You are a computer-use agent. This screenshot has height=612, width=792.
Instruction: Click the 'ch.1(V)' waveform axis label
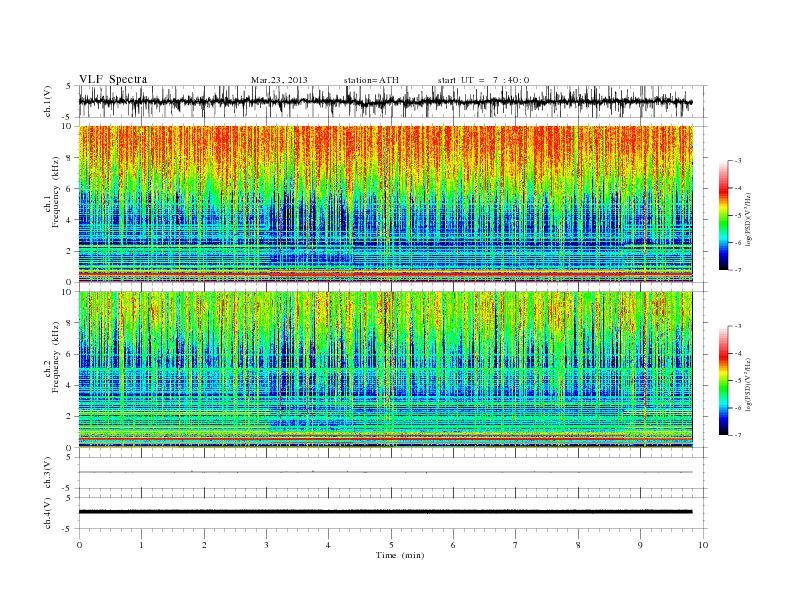pos(47,101)
